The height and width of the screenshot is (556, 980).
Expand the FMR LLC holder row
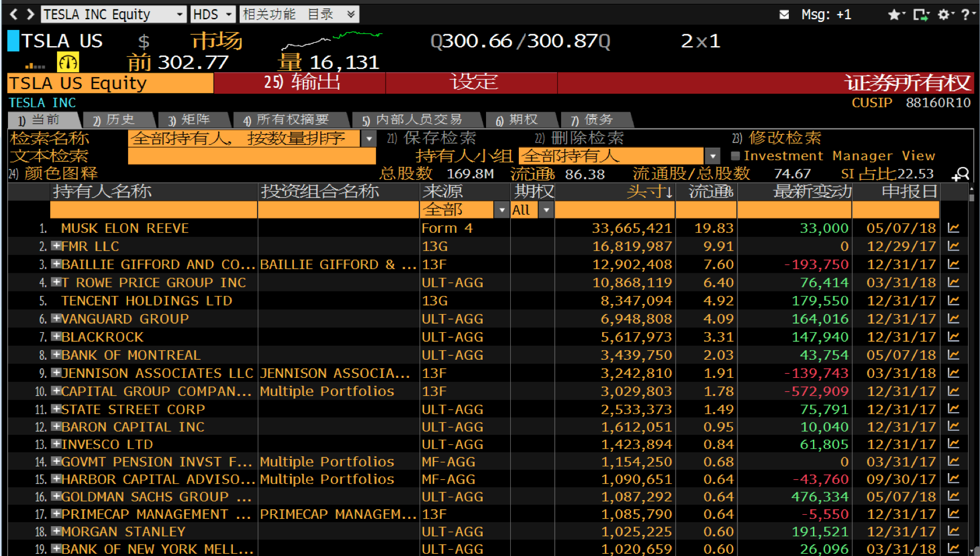click(x=56, y=246)
